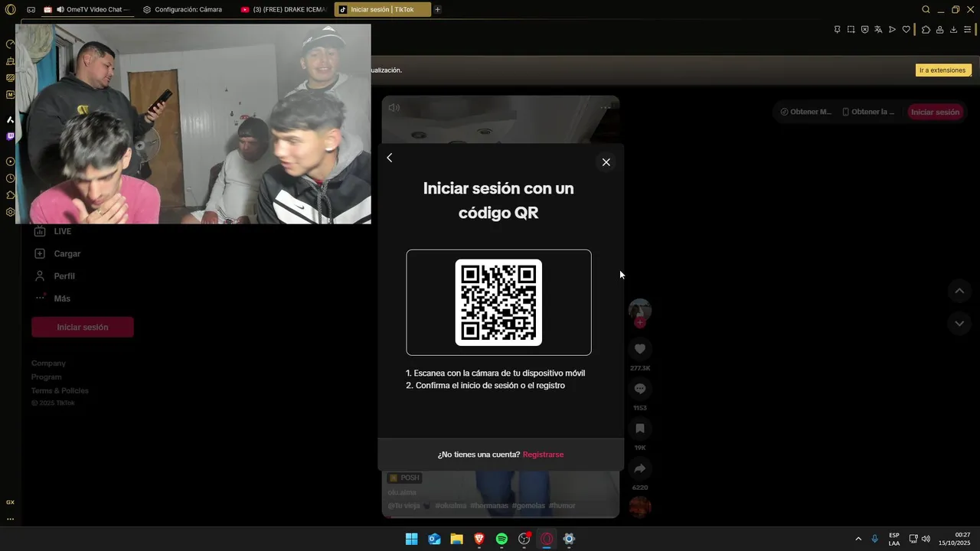Open the taskbar volume control icon
The width and height of the screenshot is (980, 551).
pyautogui.click(x=926, y=539)
